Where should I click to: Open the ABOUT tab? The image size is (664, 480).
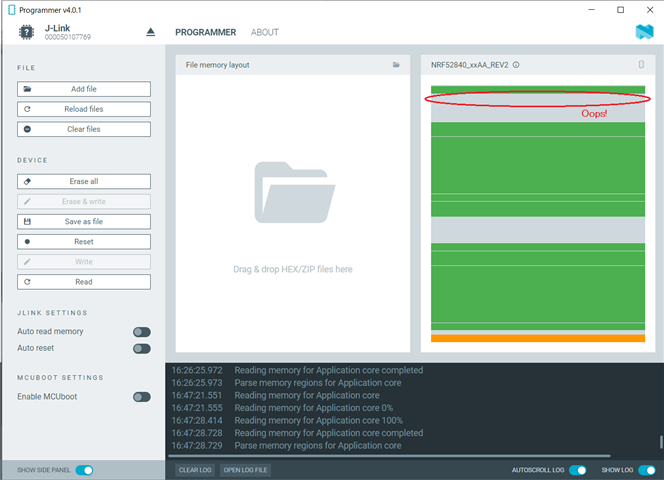click(x=265, y=32)
